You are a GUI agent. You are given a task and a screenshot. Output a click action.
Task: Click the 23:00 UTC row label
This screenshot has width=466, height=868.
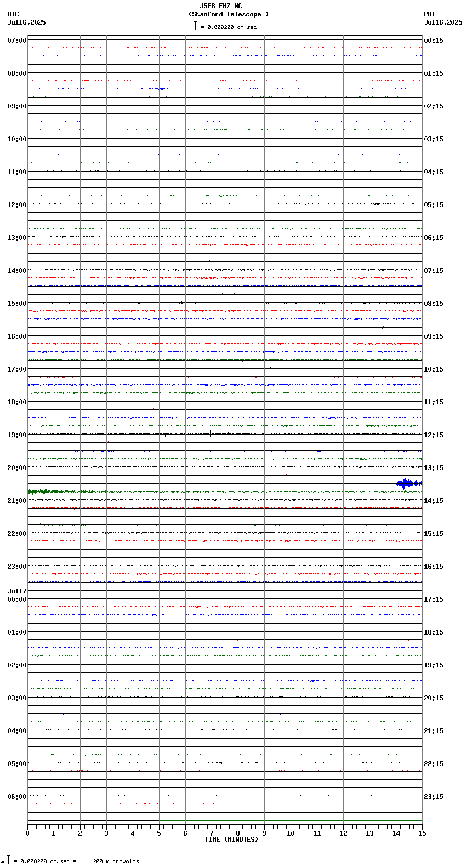point(17,567)
